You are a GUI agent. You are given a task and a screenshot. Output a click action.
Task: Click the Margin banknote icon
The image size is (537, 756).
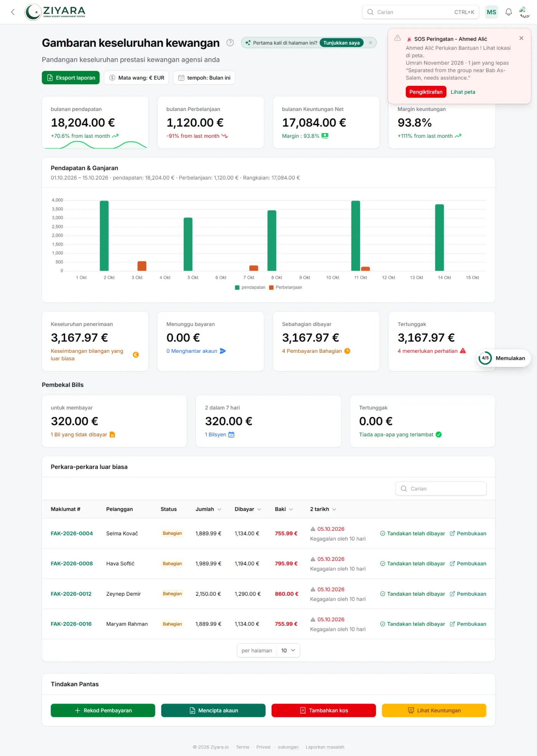pos(325,136)
